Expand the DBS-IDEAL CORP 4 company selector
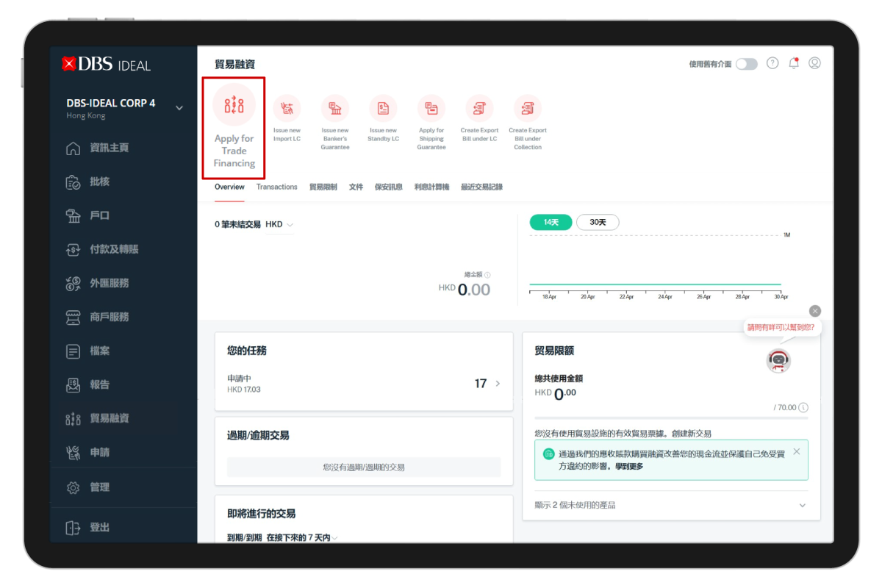This screenshot has height=588, width=882. pos(179,108)
